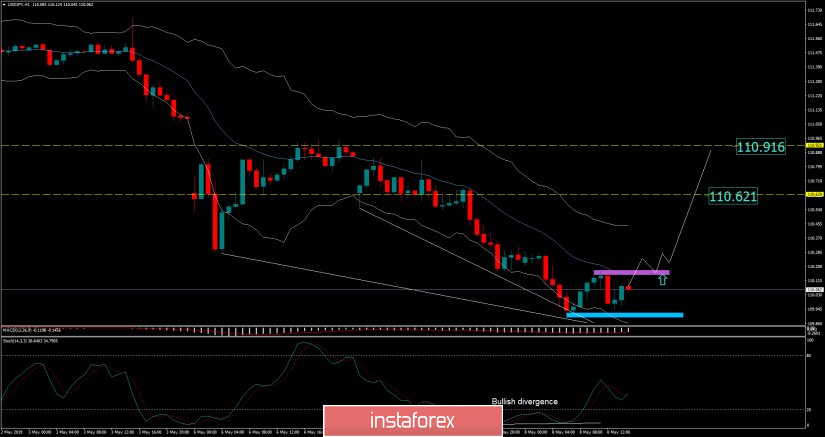Viewport: 825px width, 437px height.
Task: Click the 3 May 12:00 time axis label
Action: click(x=122, y=432)
